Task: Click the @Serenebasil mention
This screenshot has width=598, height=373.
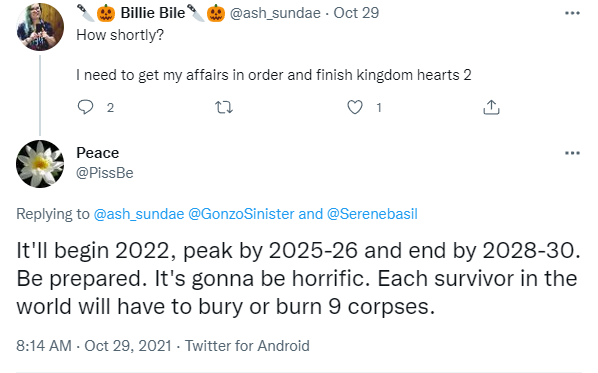Action: (372, 214)
